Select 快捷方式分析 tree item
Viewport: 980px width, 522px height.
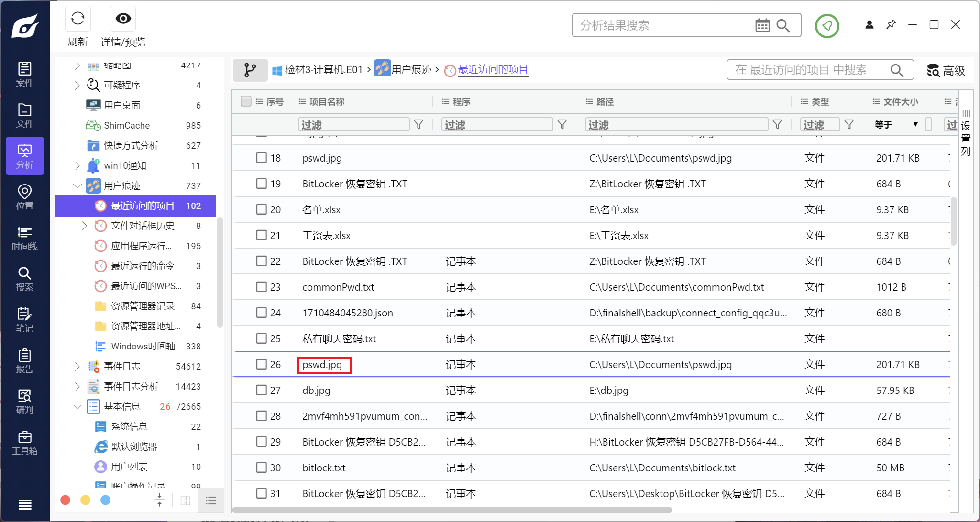pyautogui.click(x=135, y=145)
